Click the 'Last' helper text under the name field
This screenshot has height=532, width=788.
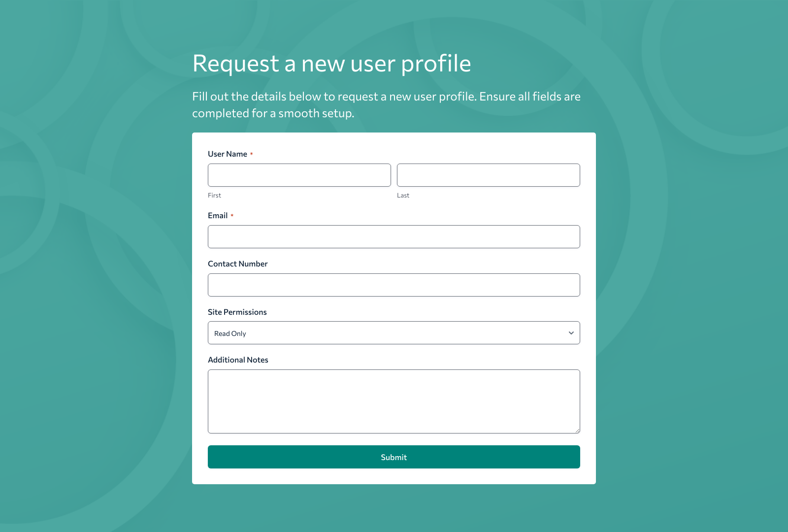pyautogui.click(x=403, y=195)
